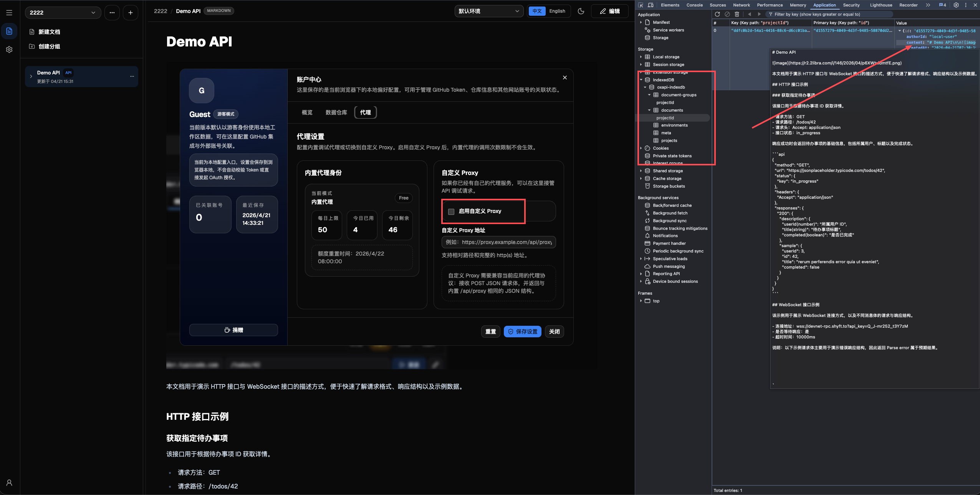Click DevTools inspect element icon
Screen dimensions: 980x495
click(641, 5)
